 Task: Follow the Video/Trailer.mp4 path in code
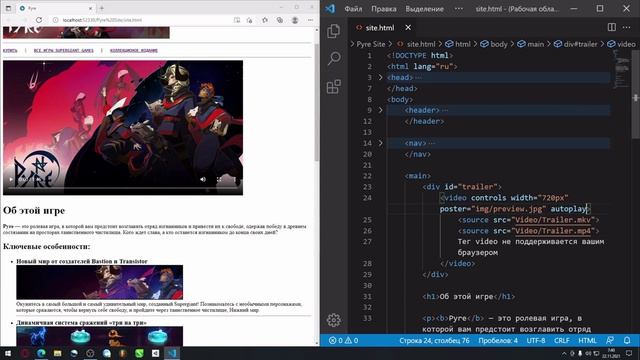point(553,231)
